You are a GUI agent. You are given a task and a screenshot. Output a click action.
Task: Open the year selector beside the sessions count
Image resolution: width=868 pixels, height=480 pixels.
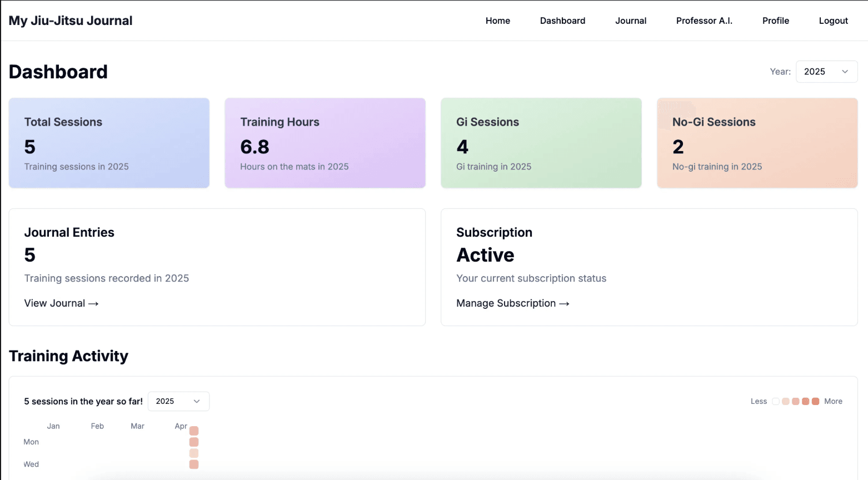[x=178, y=401]
